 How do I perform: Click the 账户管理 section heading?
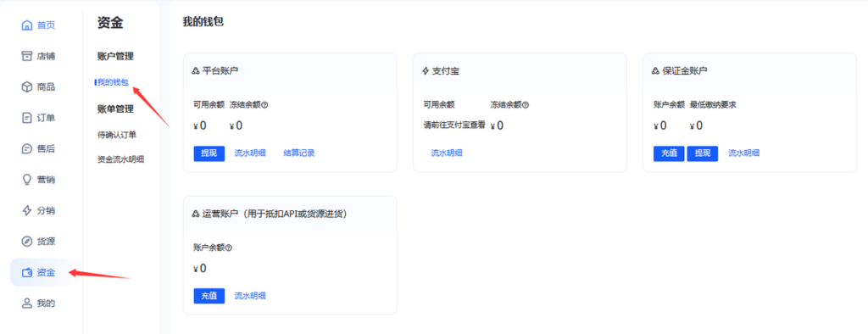[115, 57]
